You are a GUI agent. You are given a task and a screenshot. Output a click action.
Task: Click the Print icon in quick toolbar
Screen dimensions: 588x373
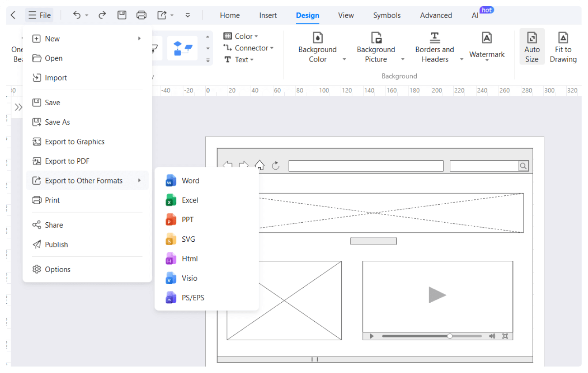click(141, 15)
